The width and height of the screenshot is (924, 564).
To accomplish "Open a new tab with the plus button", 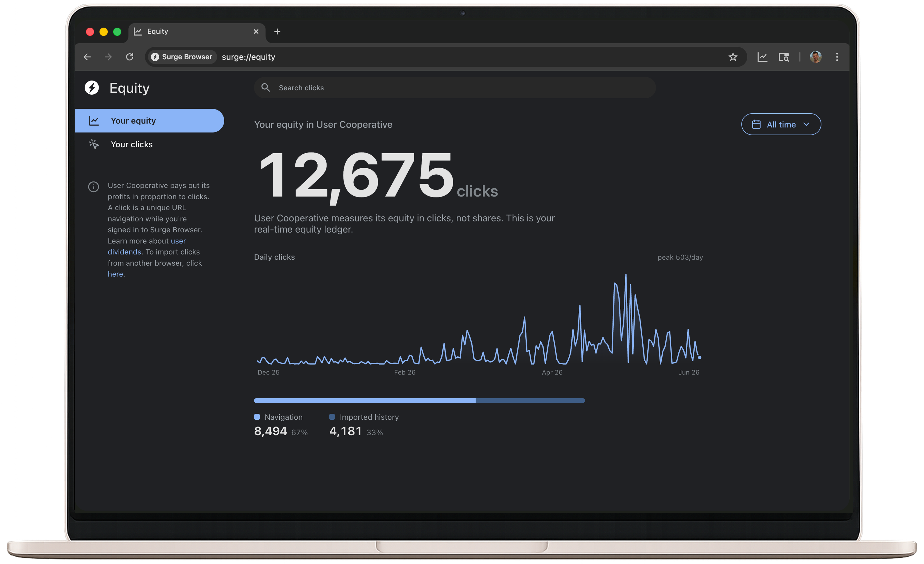I will 277,31.
